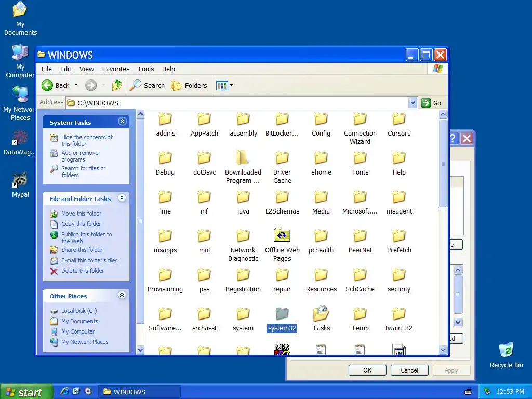Select the twain_32 folder
The height and width of the screenshot is (399, 532).
[x=399, y=320]
